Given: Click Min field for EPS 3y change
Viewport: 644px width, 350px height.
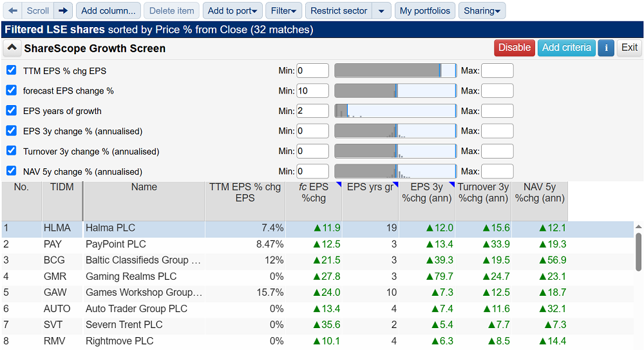Looking at the screenshot, I should pyautogui.click(x=312, y=131).
